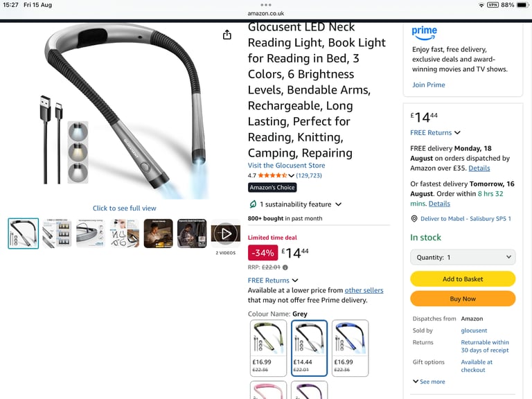Open the three-dot menu at top
The height and width of the screenshot is (399, 532).
click(x=266, y=5)
